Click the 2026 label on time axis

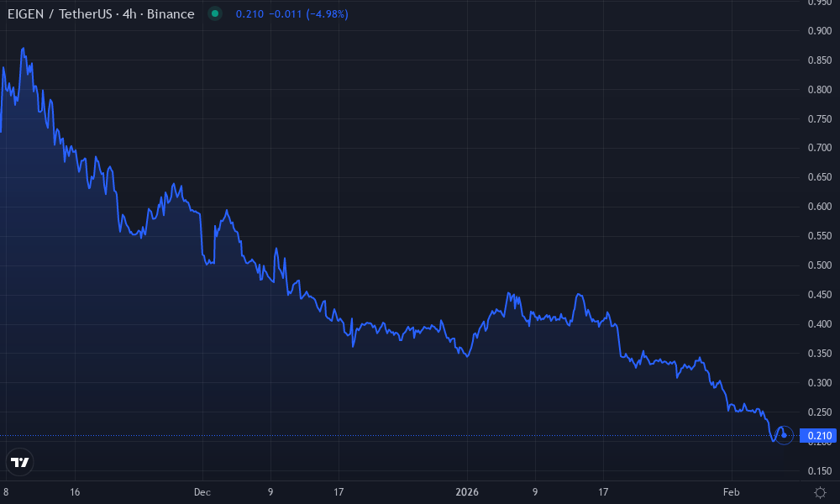click(467, 492)
